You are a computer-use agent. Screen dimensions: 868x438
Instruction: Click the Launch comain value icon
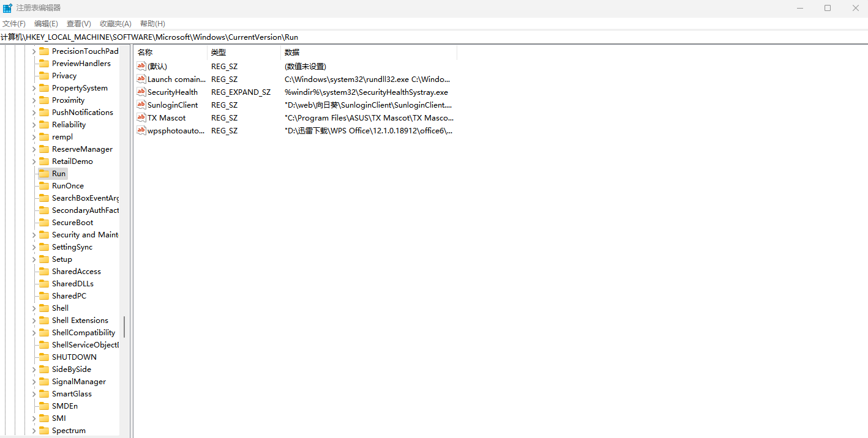pyautogui.click(x=141, y=79)
